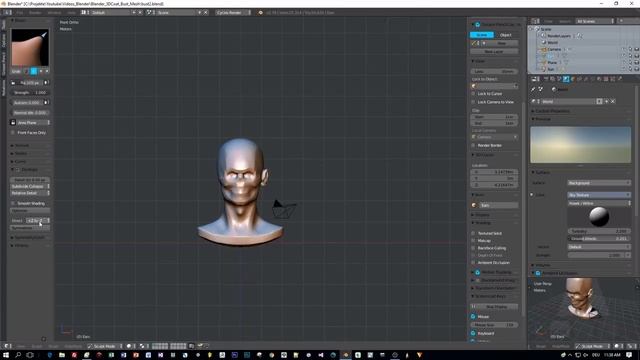
Task: Click the brush preview thumbnail
Action: (x=30, y=47)
